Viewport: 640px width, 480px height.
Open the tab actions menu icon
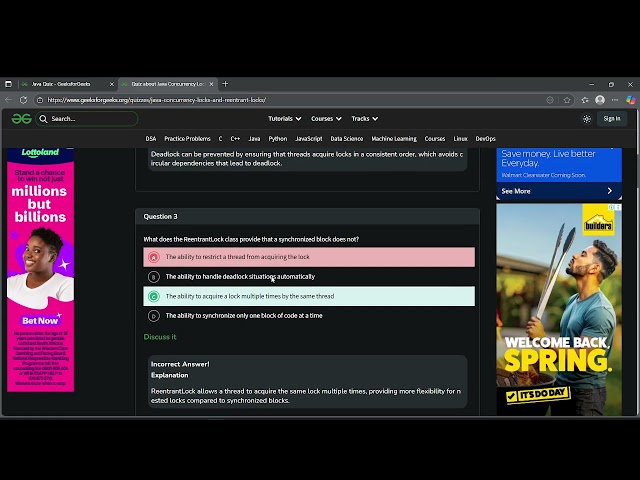(x=8, y=84)
